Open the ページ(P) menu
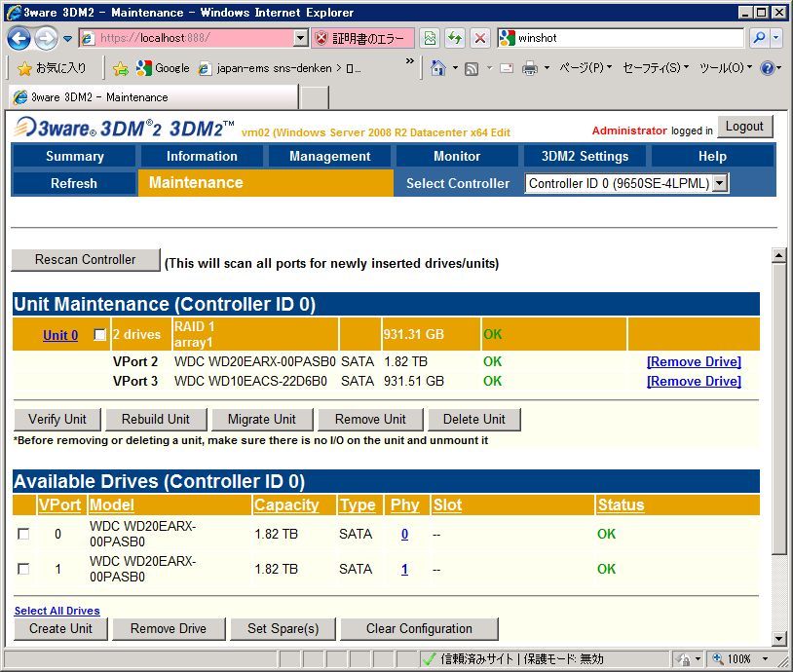The width and height of the screenshot is (793, 672). pos(585,68)
